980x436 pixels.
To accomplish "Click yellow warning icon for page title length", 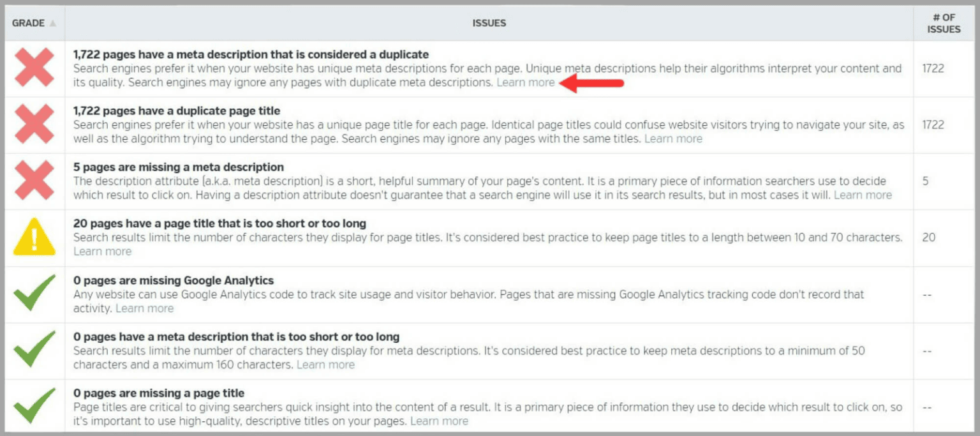I will [x=34, y=237].
